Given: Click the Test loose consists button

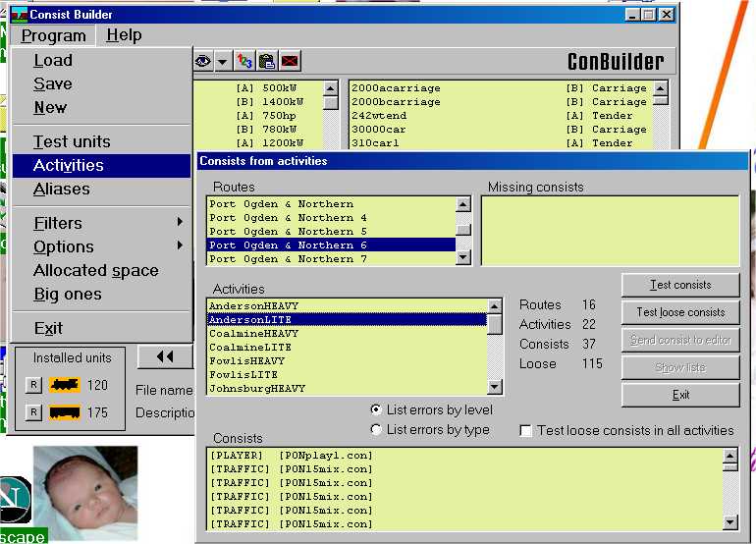Looking at the screenshot, I should pos(680,312).
